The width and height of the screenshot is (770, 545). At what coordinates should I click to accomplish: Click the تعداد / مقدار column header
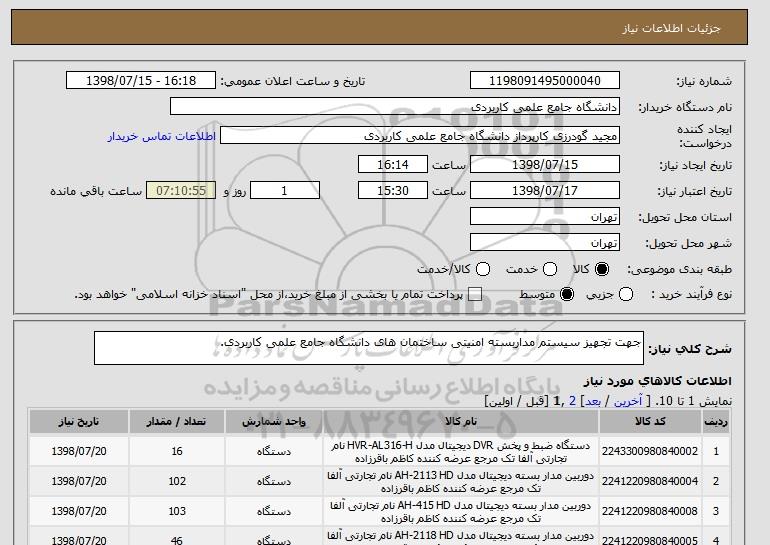click(x=177, y=422)
